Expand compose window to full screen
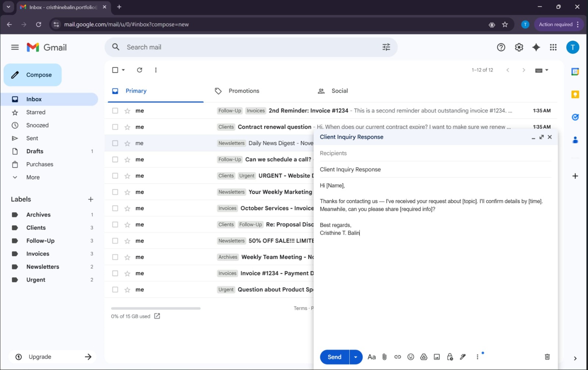This screenshot has height=370, width=588. (x=541, y=137)
